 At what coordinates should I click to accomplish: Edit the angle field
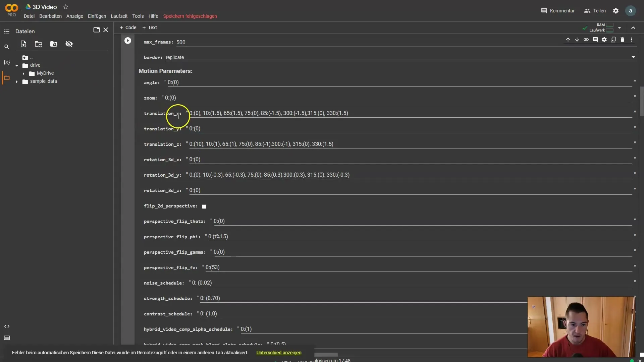click(399, 82)
